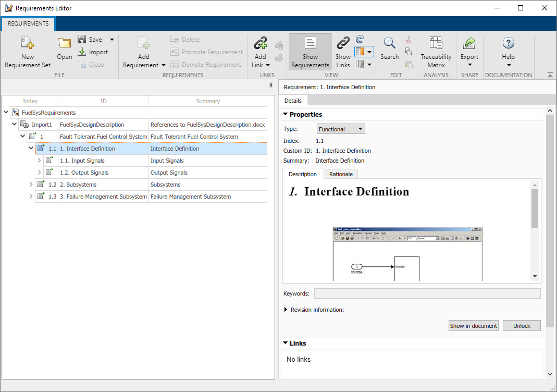The image size is (557, 392).
Task: Click the Add Link icon
Action: point(260,44)
